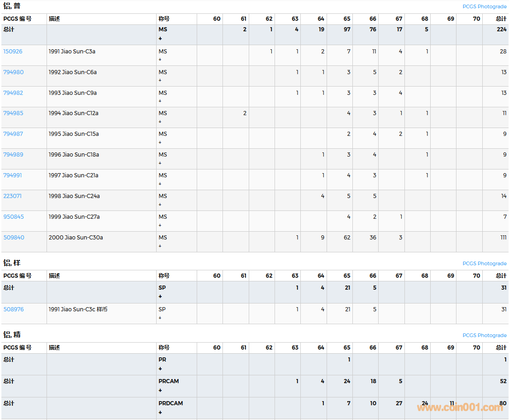The height and width of the screenshot is (420, 509).
Task: Click the 62 count in the 2000 row
Action: coord(346,238)
